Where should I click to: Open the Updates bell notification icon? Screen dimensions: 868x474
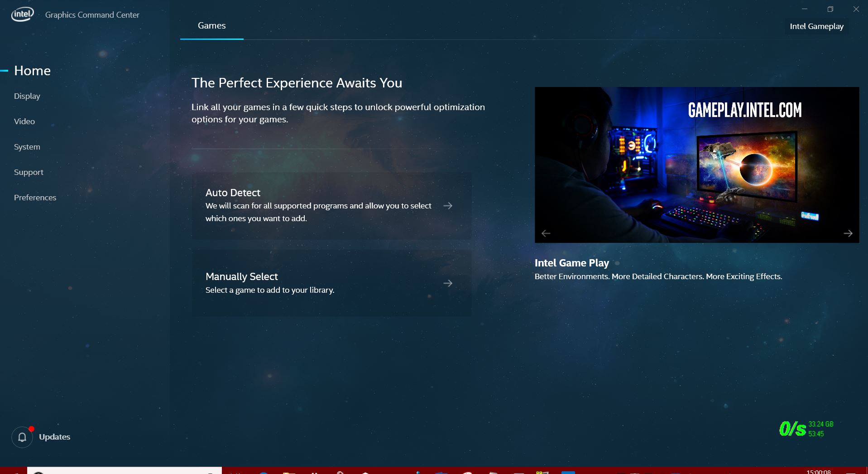pos(22,437)
